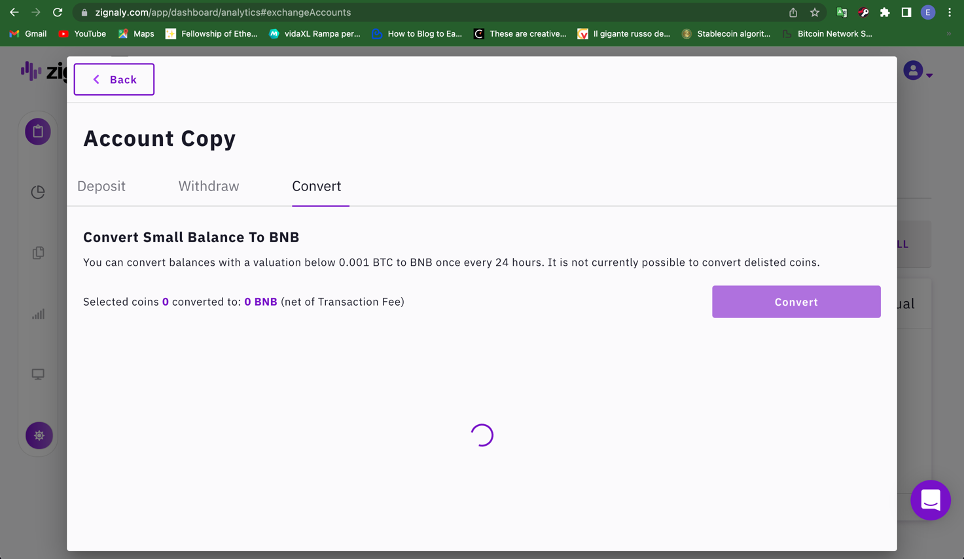Open Fellowship of Ethe... bookmark
This screenshot has width=964, height=560.
click(211, 34)
